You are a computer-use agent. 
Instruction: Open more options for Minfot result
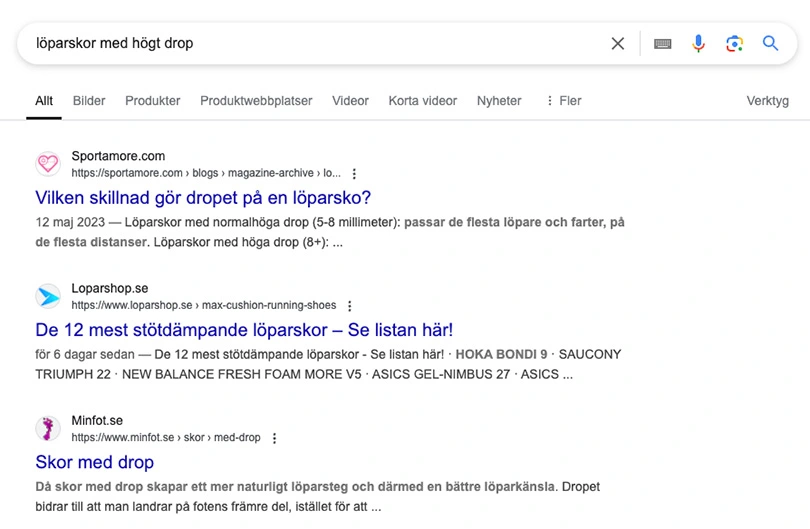coord(274,438)
